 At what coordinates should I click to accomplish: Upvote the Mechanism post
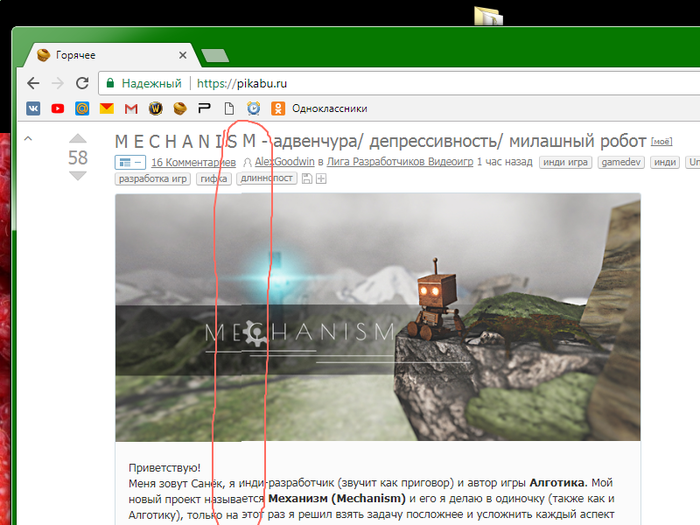click(78, 138)
